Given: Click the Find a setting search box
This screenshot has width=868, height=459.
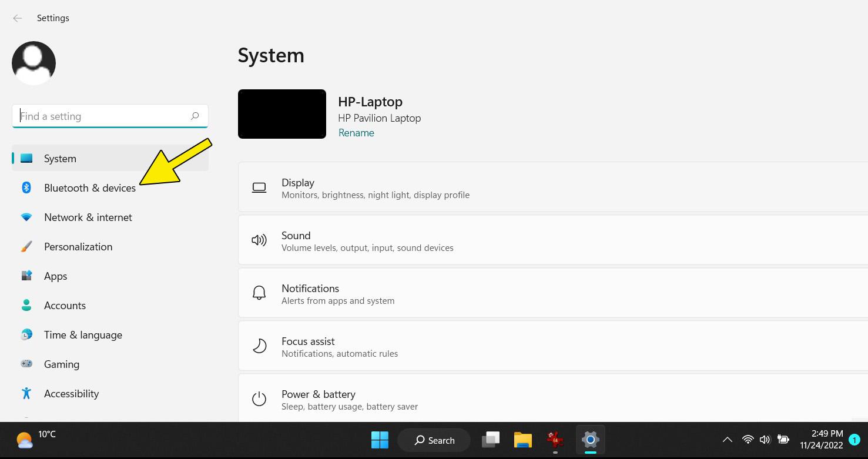Looking at the screenshot, I should [110, 116].
